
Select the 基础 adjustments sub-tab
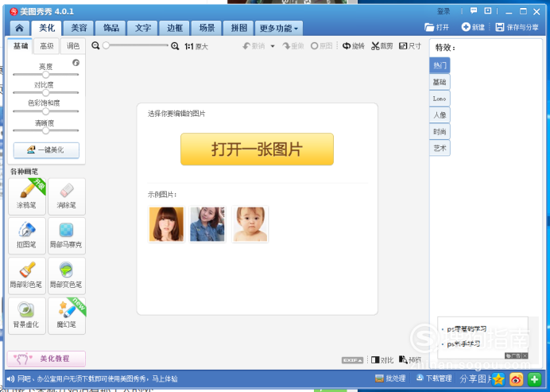click(21, 46)
